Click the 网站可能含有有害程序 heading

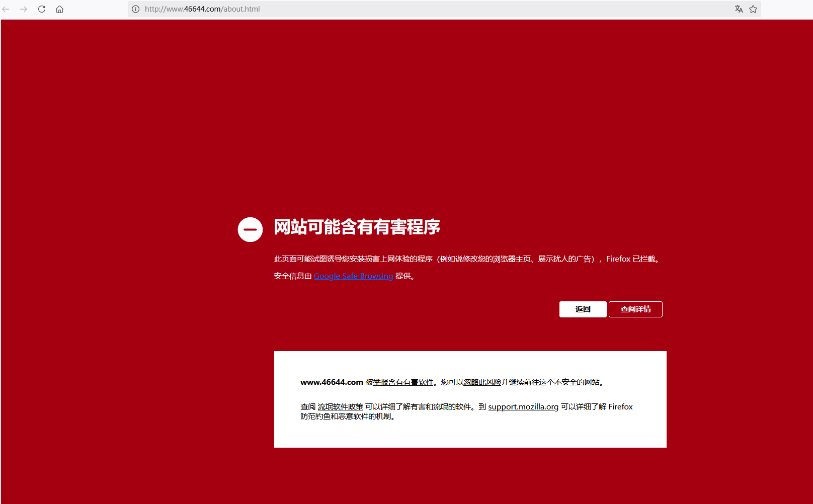click(357, 227)
